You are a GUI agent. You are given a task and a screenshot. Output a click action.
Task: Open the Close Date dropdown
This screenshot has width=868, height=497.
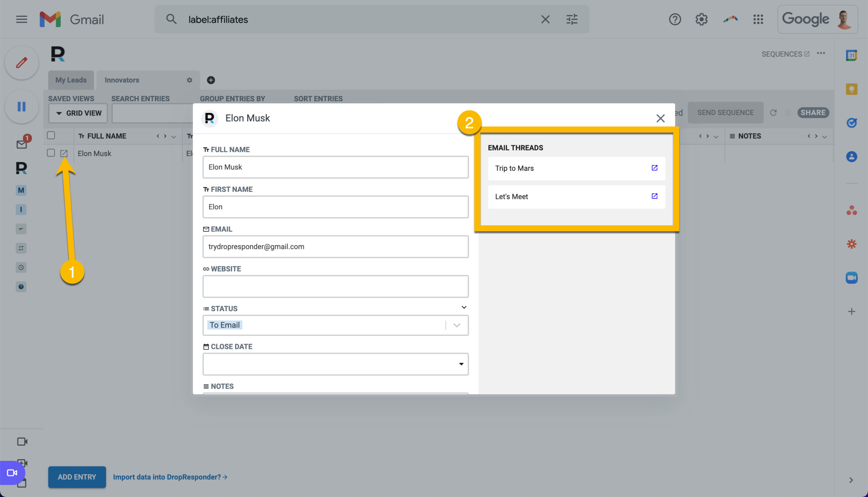coord(335,364)
